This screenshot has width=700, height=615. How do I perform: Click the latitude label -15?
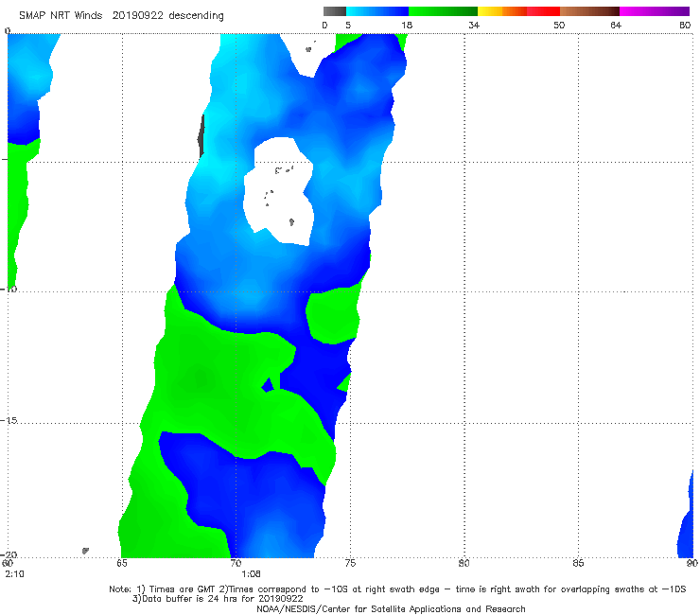click(9, 420)
